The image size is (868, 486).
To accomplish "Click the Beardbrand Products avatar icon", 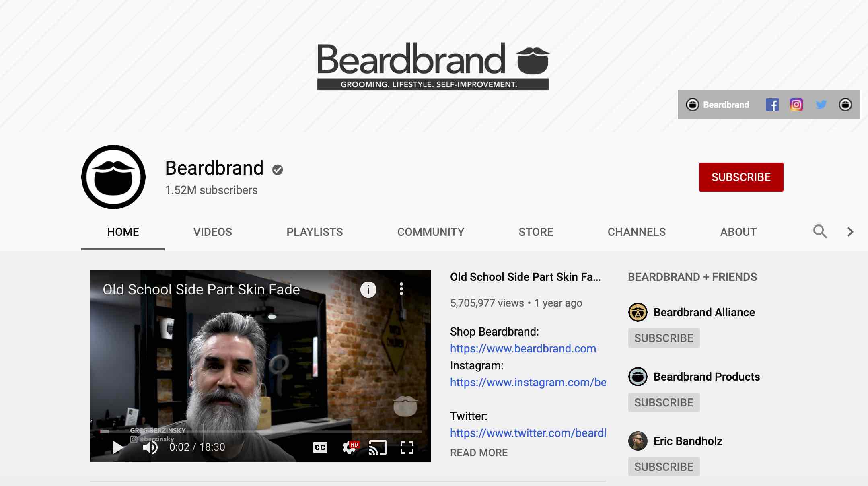I will point(638,377).
